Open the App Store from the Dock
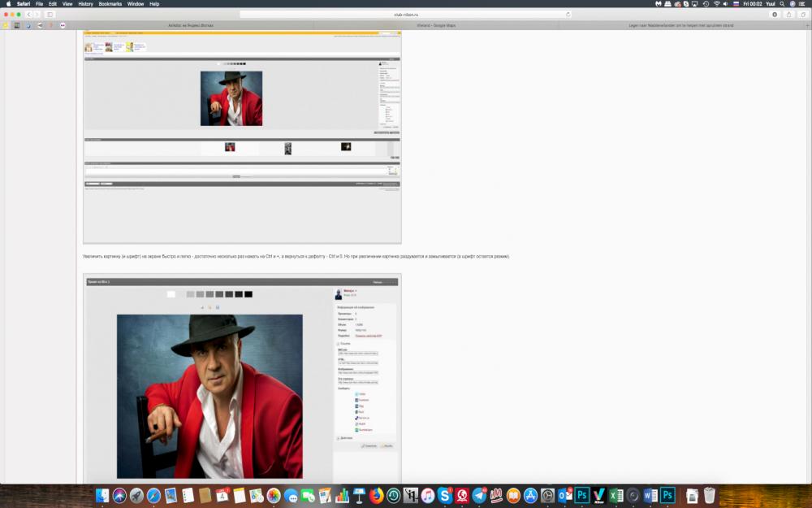 pyautogui.click(x=530, y=496)
